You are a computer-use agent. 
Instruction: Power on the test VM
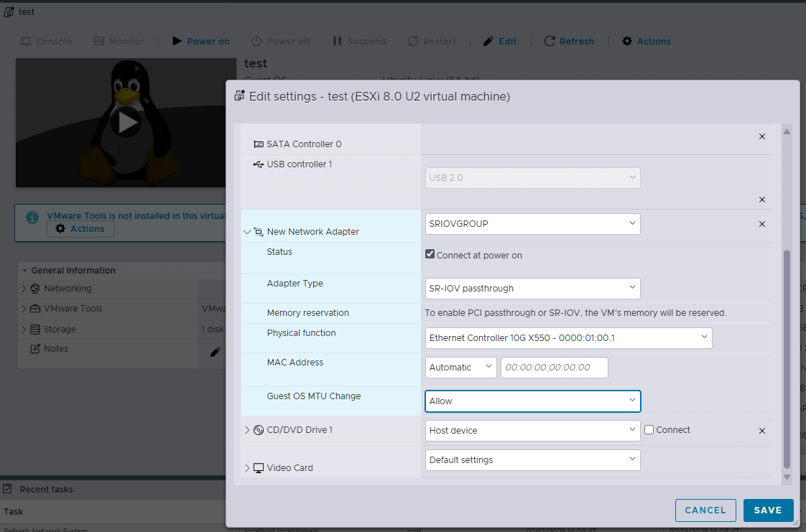[x=201, y=42]
